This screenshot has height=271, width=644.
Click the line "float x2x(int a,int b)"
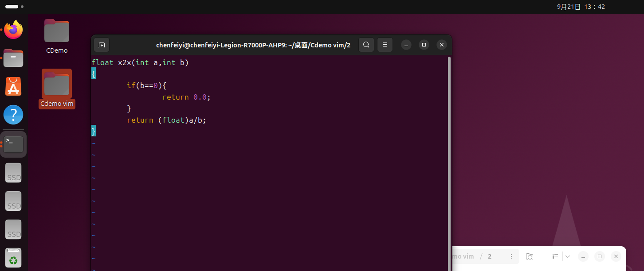coord(140,62)
